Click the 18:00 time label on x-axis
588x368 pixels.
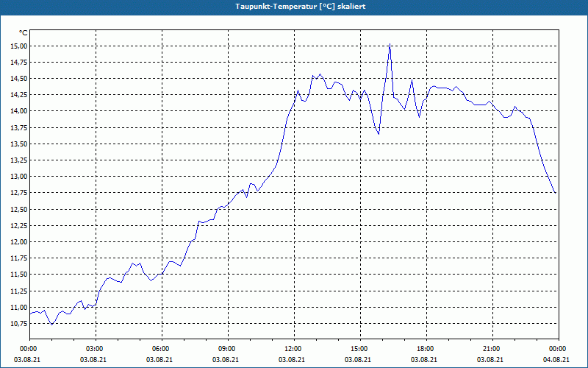click(426, 349)
